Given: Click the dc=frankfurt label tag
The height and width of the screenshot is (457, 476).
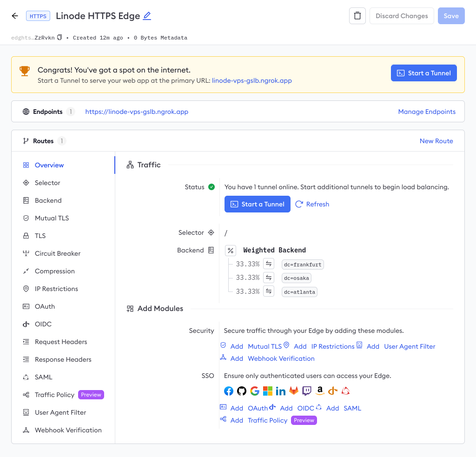Looking at the screenshot, I should pyautogui.click(x=303, y=265).
